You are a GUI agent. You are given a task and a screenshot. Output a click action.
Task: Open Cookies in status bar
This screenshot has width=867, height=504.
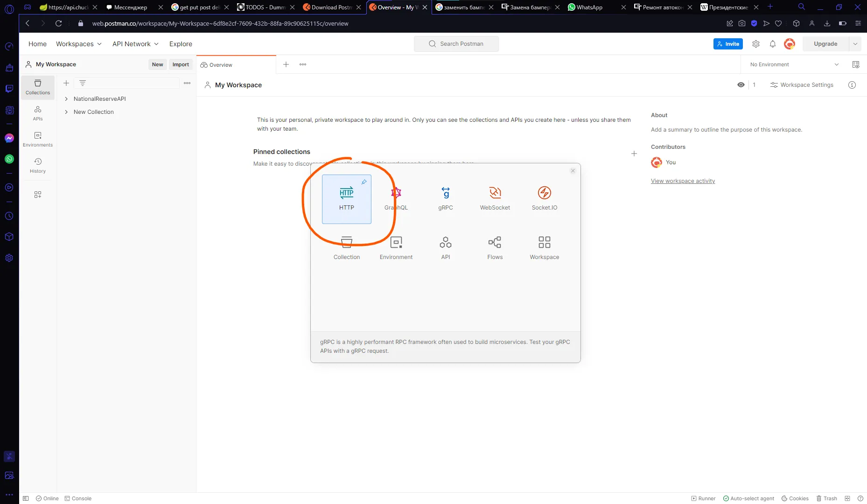point(795,498)
